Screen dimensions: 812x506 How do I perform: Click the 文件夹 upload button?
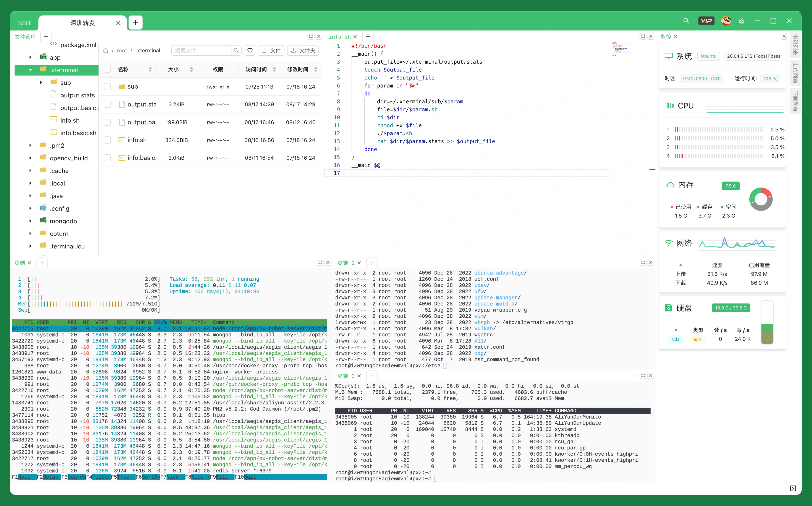303,51
